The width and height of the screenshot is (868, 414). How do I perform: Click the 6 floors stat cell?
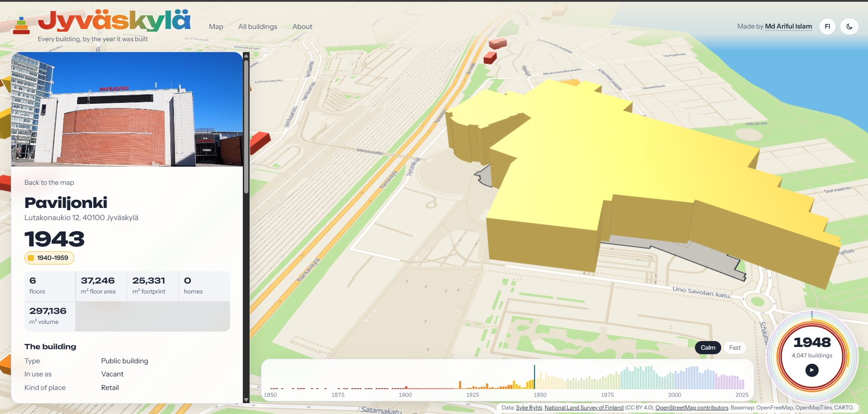(x=50, y=286)
